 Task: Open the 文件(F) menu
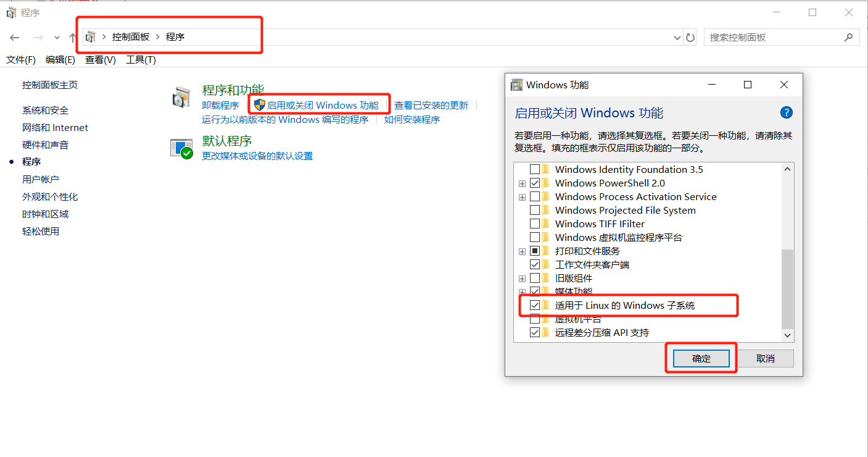20,60
